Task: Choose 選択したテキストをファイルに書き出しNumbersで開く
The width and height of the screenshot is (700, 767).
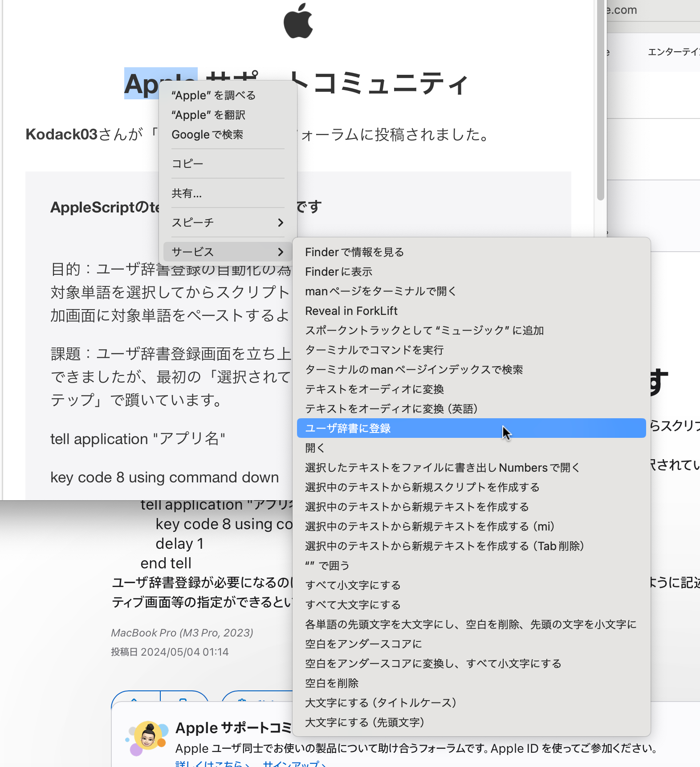Action: point(472,468)
